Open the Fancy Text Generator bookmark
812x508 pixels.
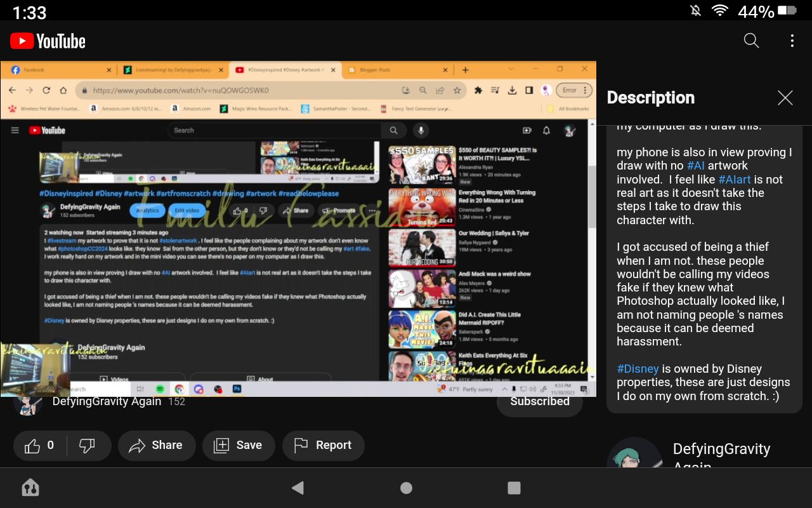pyautogui.click(x=416, y=109)
